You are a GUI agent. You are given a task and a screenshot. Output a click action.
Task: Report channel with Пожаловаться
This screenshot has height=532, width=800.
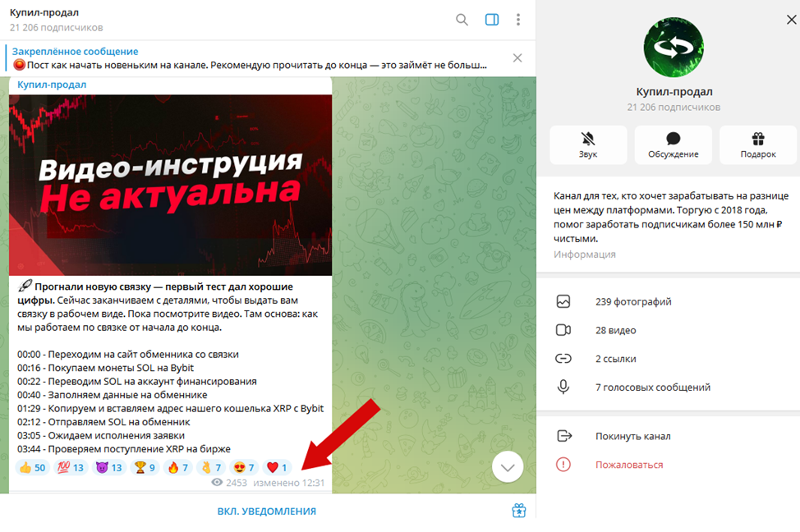click(669, 465)
